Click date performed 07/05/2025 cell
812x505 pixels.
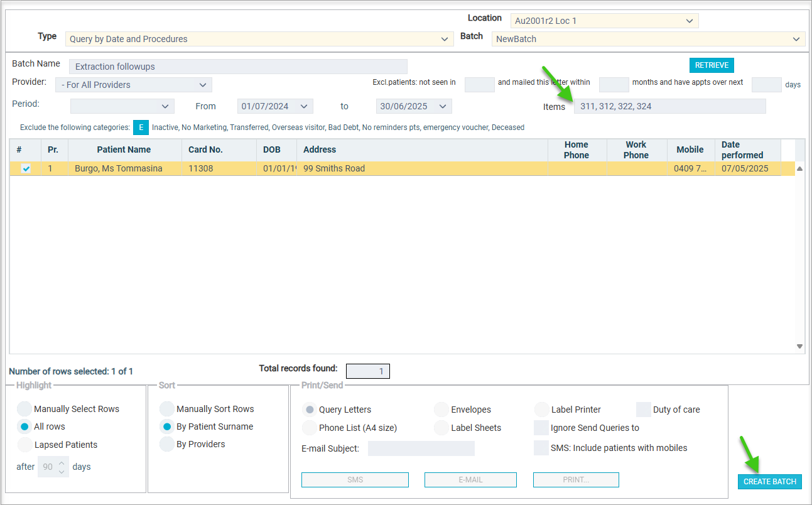(747, 168)
